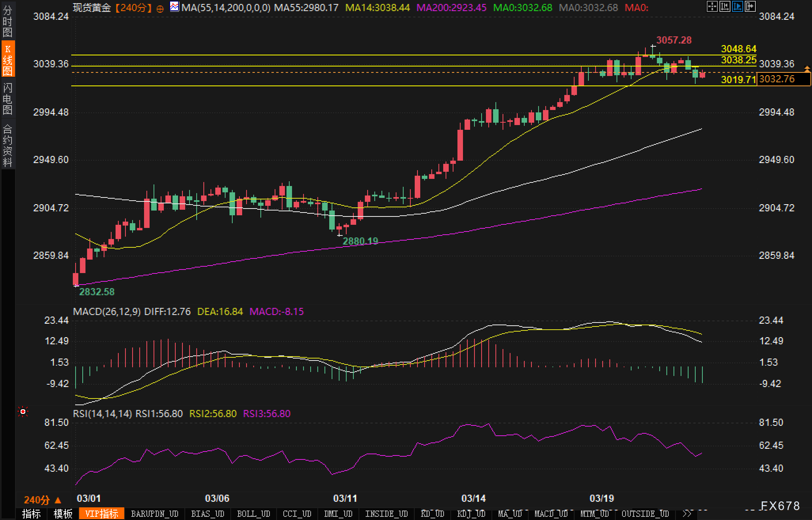Image resolution: width=812 pixels, height=520 pixels.
Task: Switch to 分时图 view in sidebar
Action: [8, 21]
